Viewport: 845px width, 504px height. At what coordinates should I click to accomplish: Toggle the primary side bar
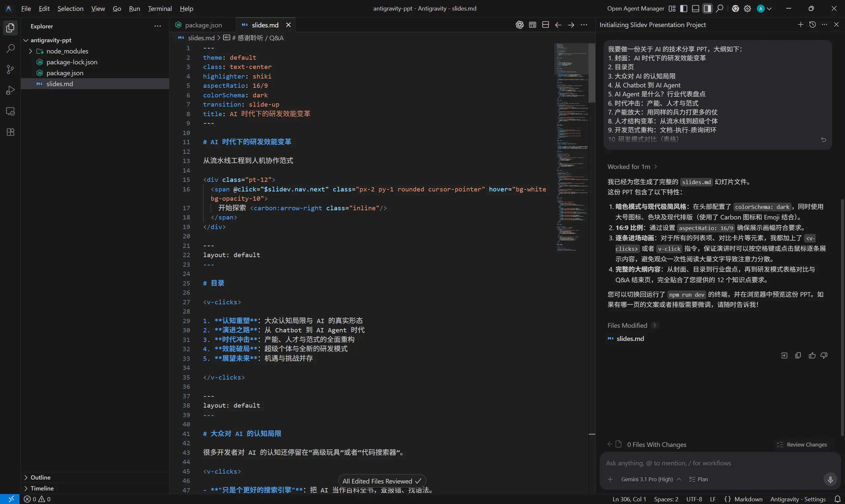click(684, 9)
